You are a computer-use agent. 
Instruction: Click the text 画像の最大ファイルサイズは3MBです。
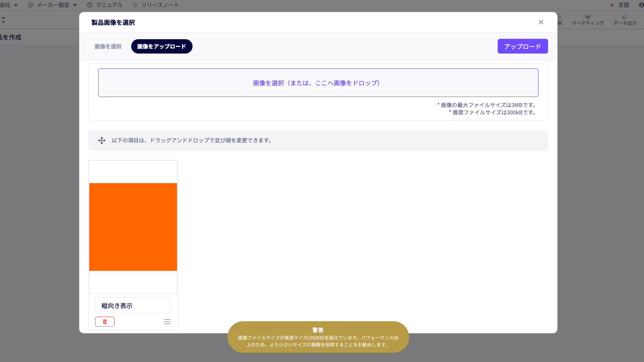pos(489,105)
